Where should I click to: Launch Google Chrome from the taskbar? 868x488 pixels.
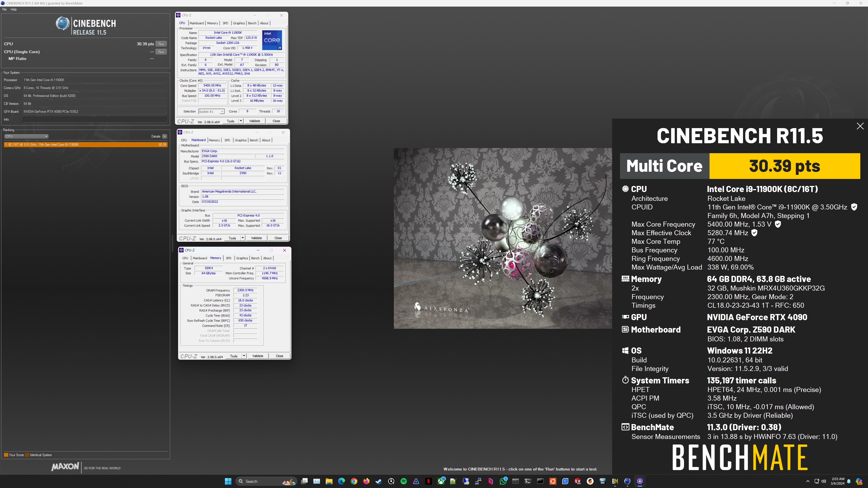(354, 481)
